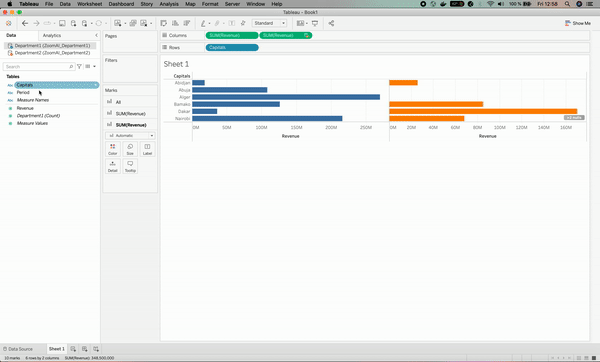Open the Format menu
Image resolution: width=600 pixels, height=362 pixels.
click(210, 4)
